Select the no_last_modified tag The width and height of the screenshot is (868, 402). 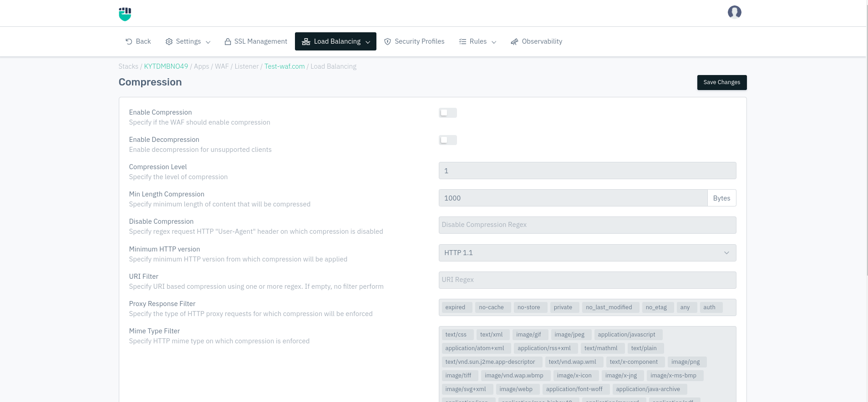coord(610,307)
